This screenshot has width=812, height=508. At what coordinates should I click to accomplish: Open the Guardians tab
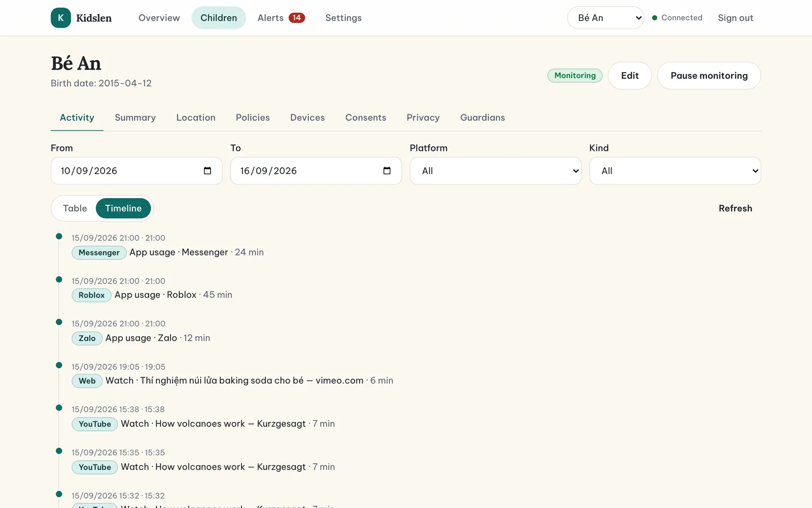[x=483, y=117]
